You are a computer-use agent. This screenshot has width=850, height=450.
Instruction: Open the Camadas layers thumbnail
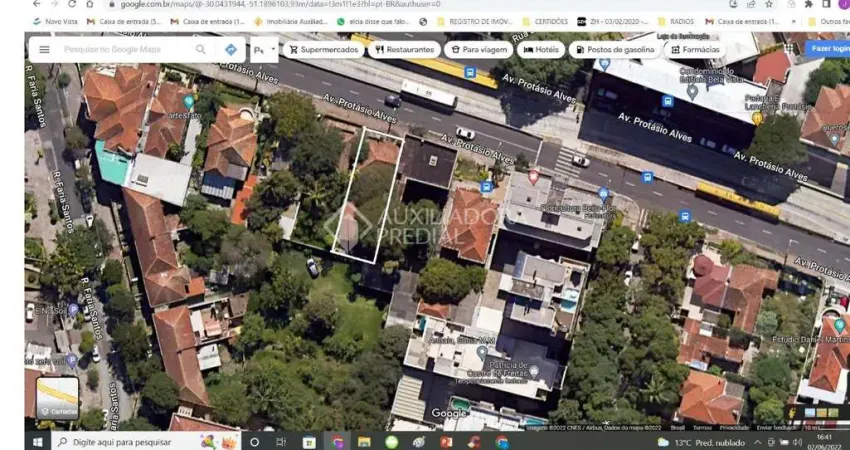click(57, 398)
